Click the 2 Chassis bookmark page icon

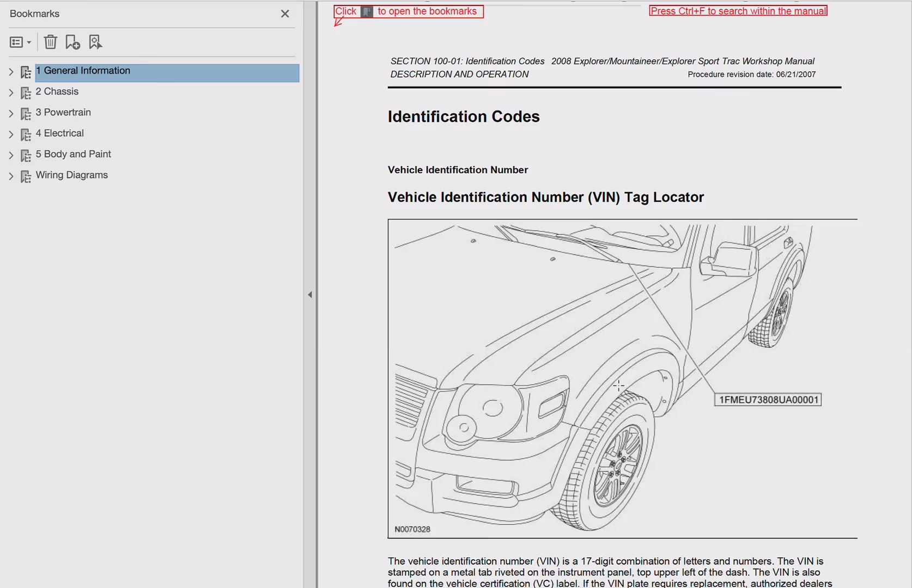pos(26,93)
